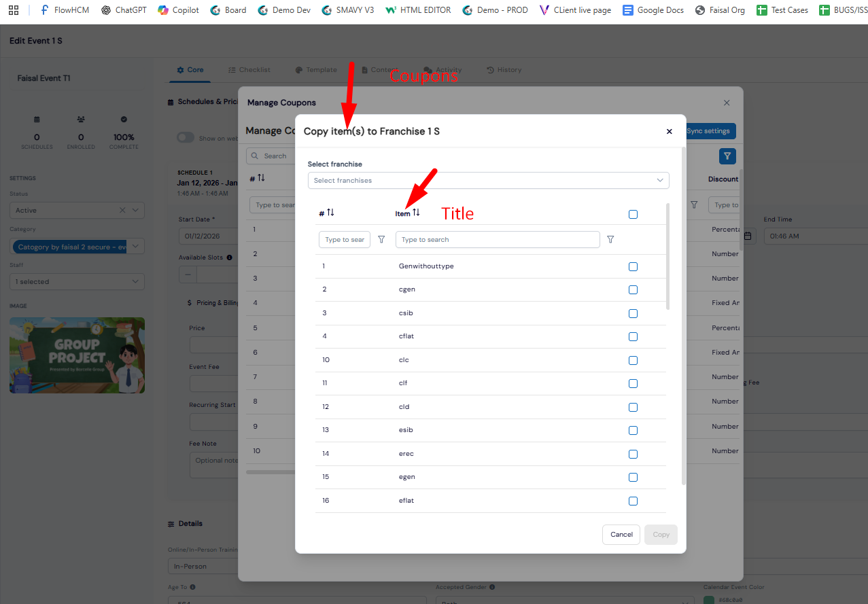The image size is (868, 604).
Task: Check the clc item checkbox
Action: [633, 360]
